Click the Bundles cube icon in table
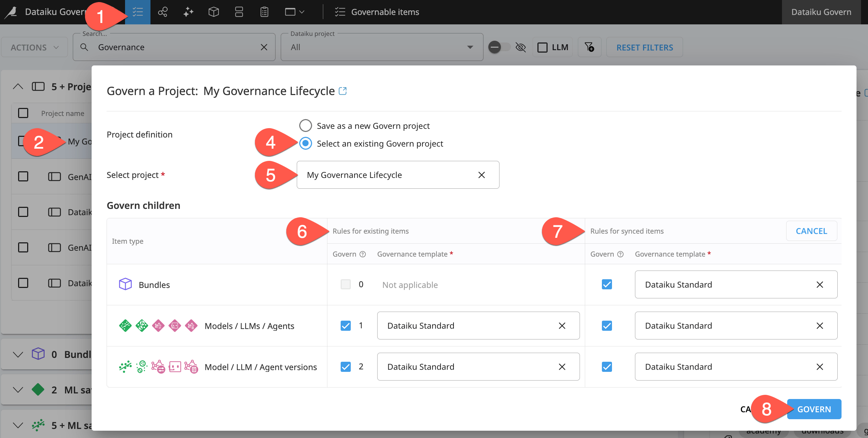Image resolution: width=868 pixels, height=438 pixels. tap(125, 284)
